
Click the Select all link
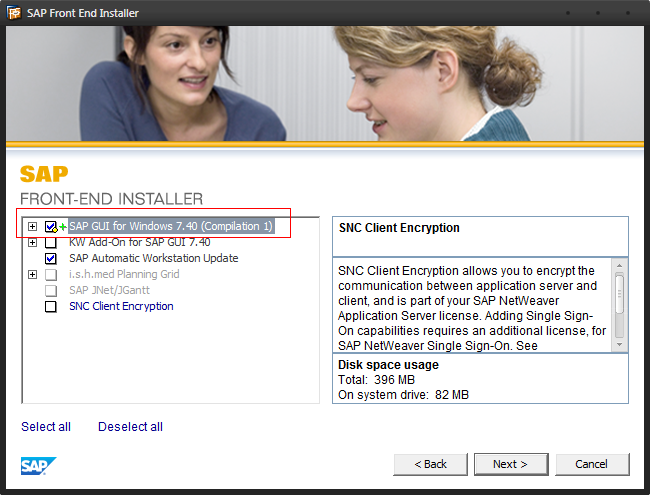point(46,427)
